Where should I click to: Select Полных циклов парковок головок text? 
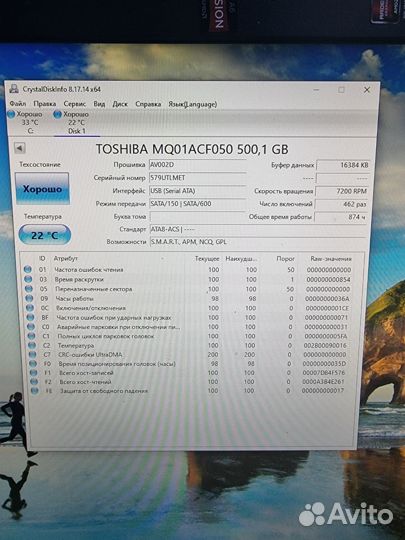(x=105, y=336)
